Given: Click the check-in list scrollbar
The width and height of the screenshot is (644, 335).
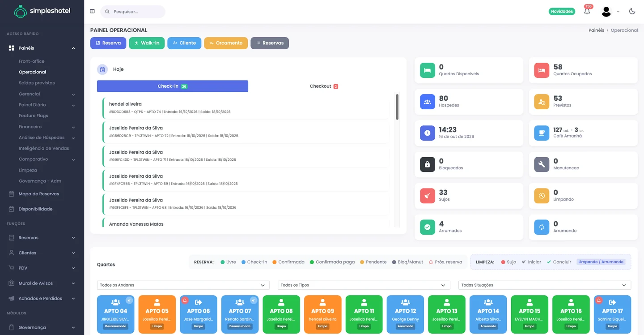Looking at the screenshot, I should [397, 107].
